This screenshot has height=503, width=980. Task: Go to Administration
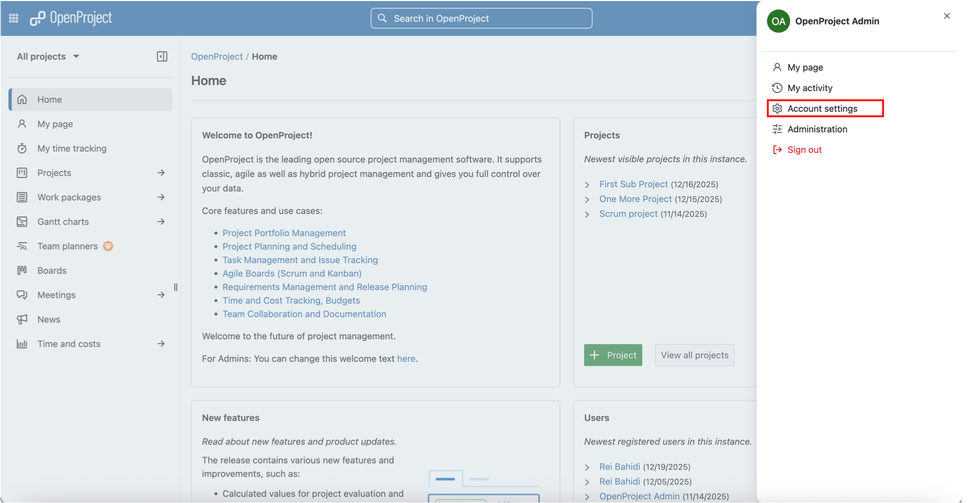(x=817, y=129)
